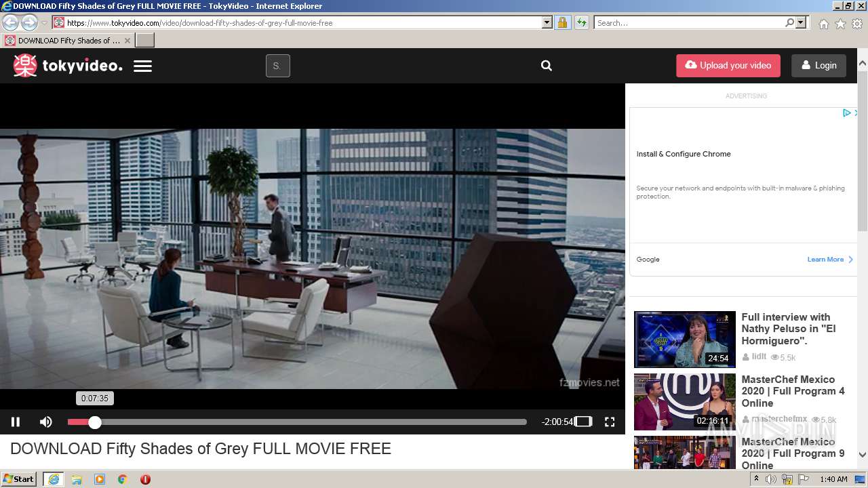Toggle theater mode in video player
The image size is (868, 488).
pos(583,422)
